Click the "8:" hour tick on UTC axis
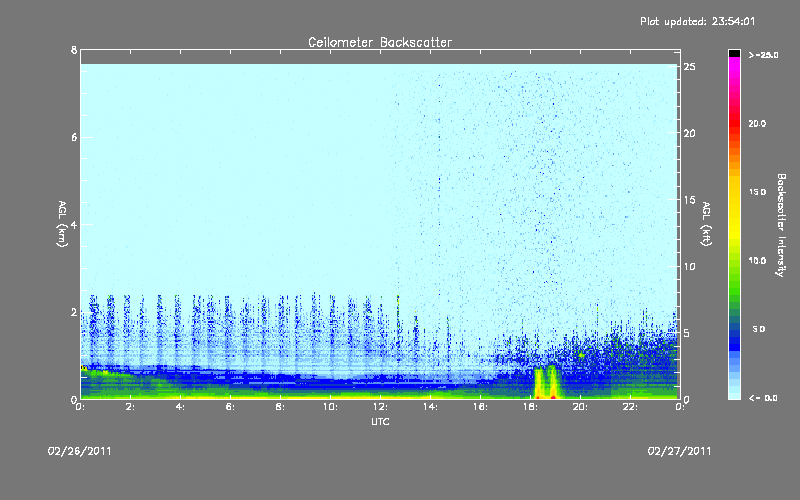The height and width of the screenshot is (500, 800). tap(280, 407)
